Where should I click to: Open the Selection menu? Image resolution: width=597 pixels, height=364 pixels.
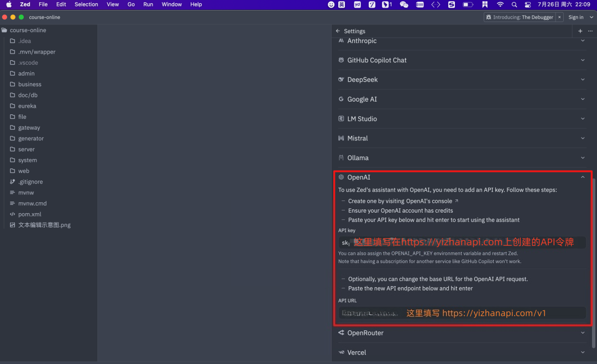(x=86, y=4)
